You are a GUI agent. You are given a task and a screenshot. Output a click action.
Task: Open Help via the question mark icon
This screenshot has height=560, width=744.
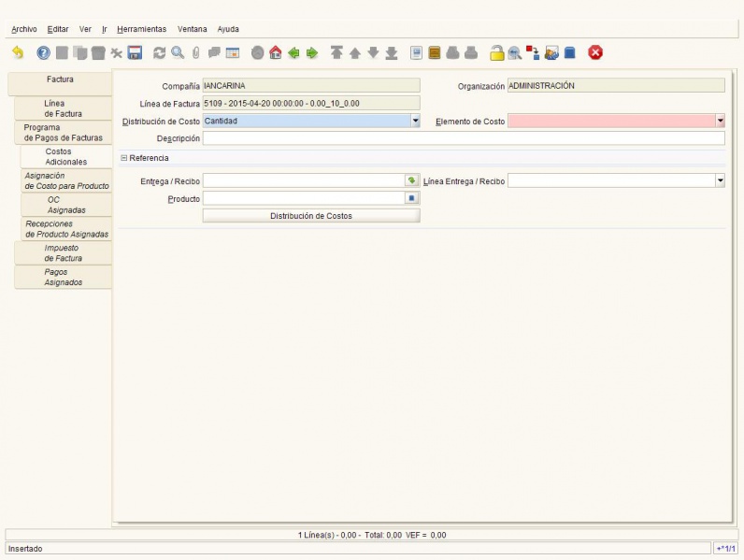[43, 52]
